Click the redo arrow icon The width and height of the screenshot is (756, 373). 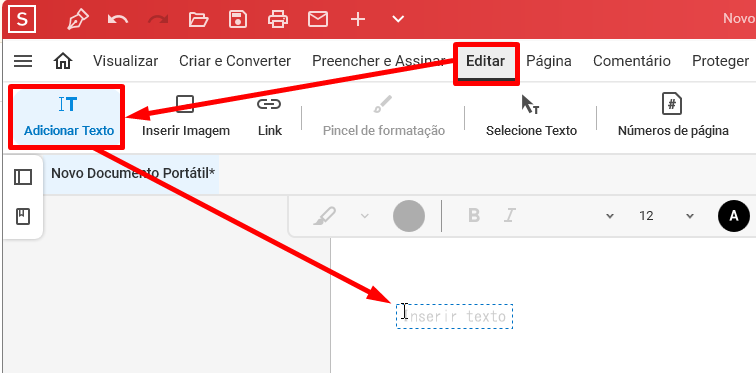(x=158, y=20)
